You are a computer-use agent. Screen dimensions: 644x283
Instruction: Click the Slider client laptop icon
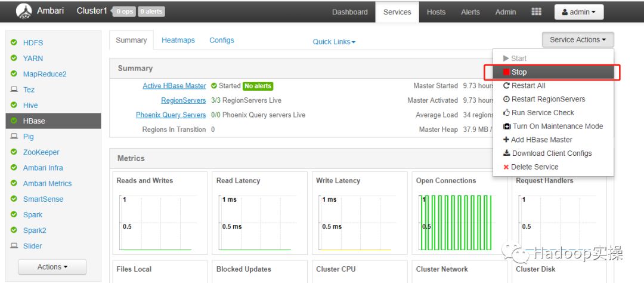pos(14,245)
